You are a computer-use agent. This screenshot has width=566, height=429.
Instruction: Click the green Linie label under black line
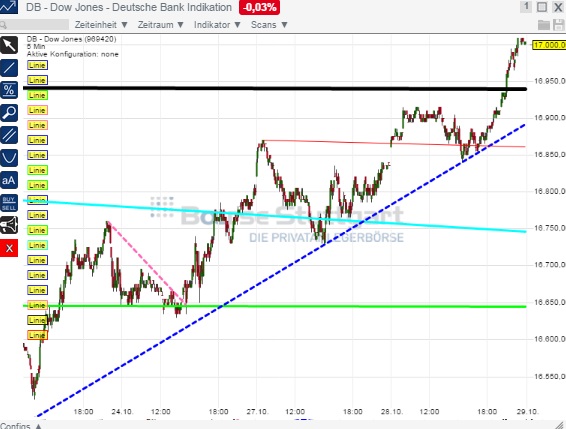tap(37, 95)
